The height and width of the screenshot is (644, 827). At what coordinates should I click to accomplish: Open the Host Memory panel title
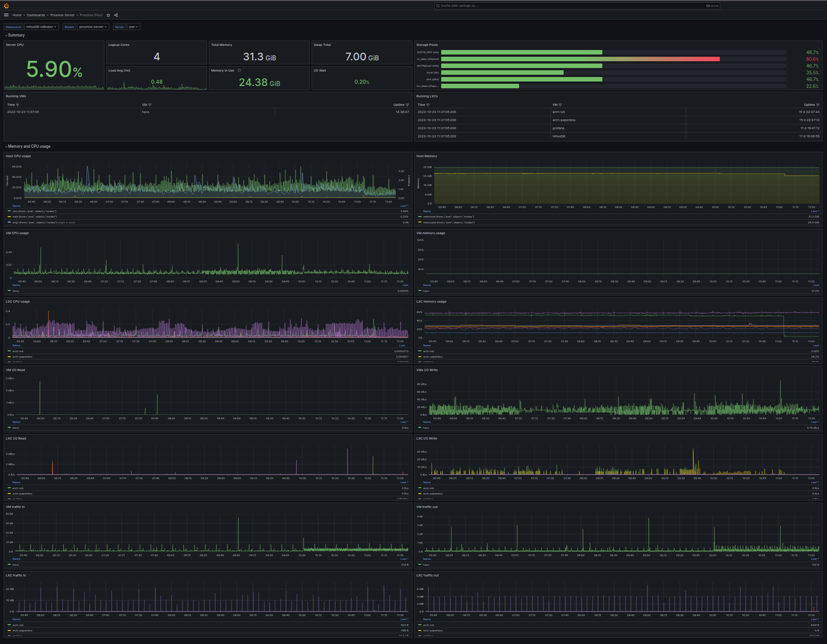click(427, 156)
